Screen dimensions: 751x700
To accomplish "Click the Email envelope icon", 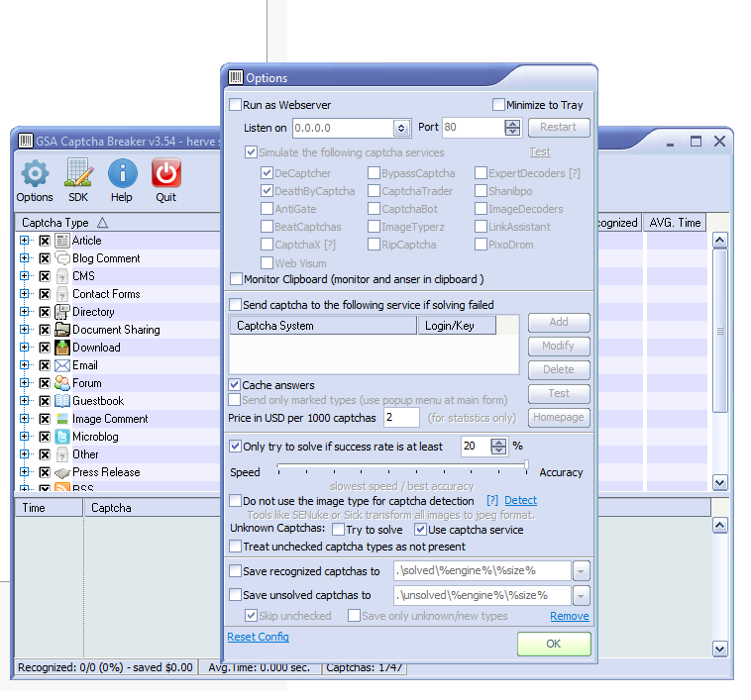I will [x=62, y=365].
